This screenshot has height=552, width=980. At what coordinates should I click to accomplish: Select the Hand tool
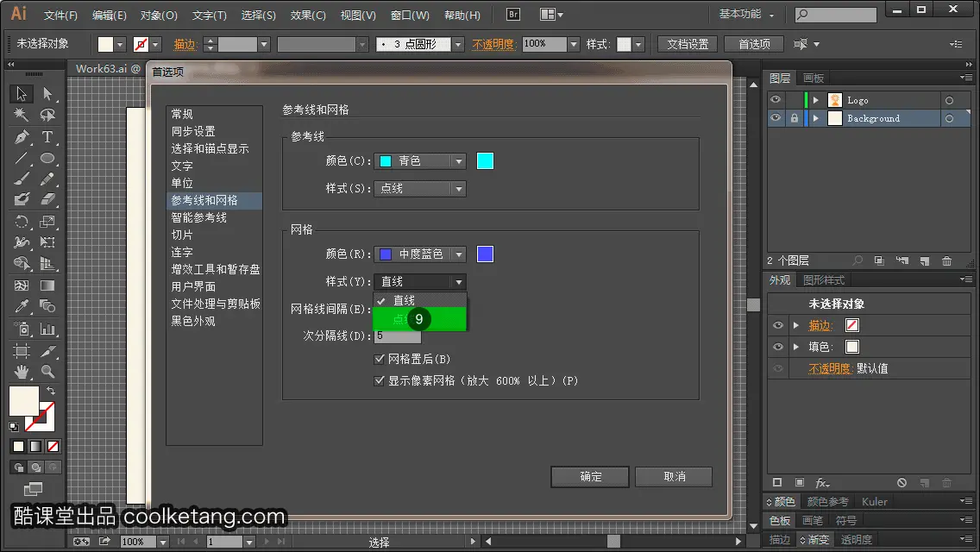click(x=22, y=372)
